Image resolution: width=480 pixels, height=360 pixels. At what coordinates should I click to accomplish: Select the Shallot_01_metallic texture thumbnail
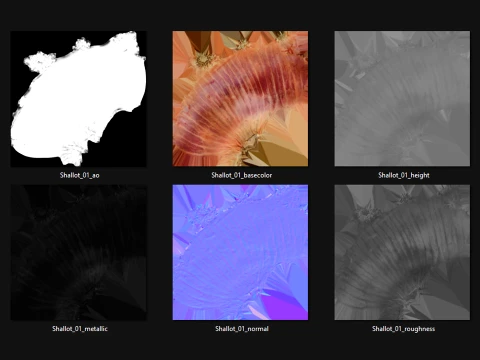click(x=78, y=253)
